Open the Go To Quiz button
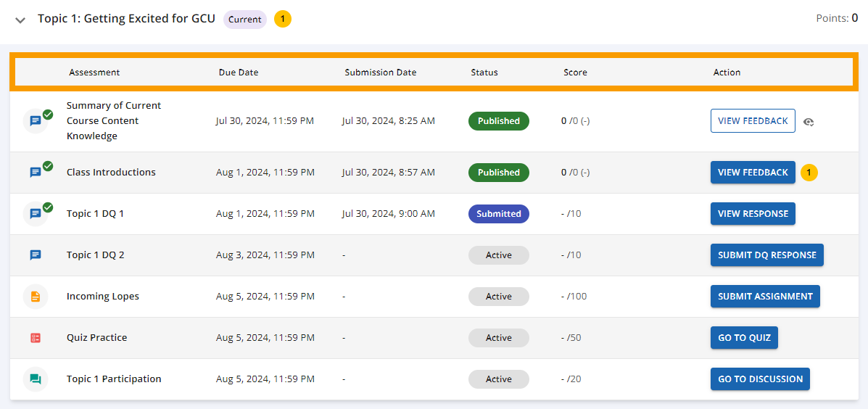868x409 pixels. 744,338
